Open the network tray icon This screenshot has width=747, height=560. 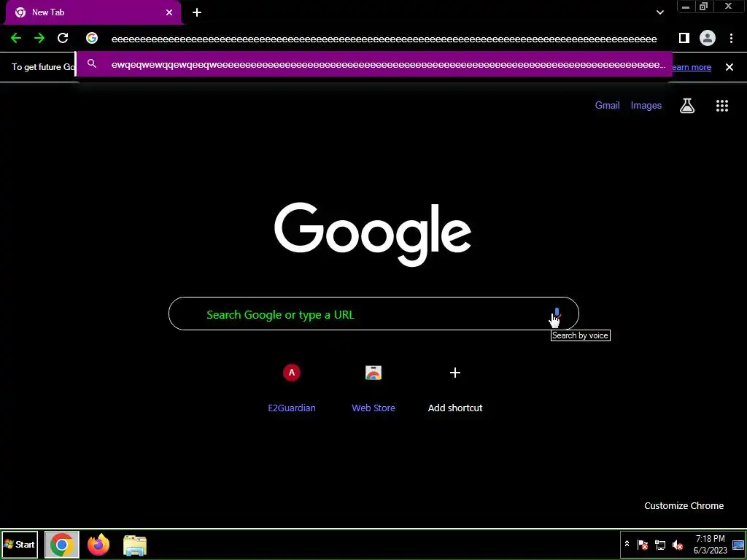[x=659, y=545]
